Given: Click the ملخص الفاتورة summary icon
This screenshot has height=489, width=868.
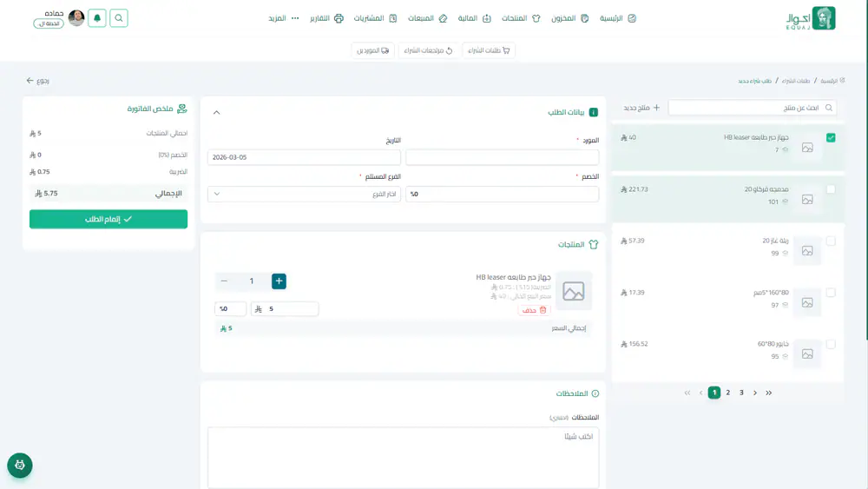Looking at the screenshot, I should tap(181, 109).
